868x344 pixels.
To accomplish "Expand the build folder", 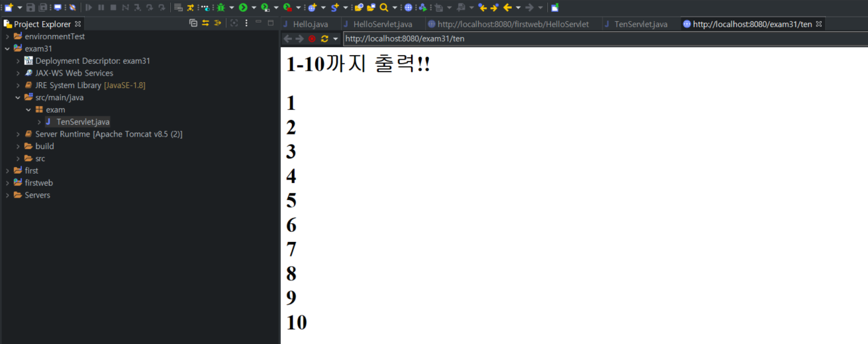I will point(18,146).
